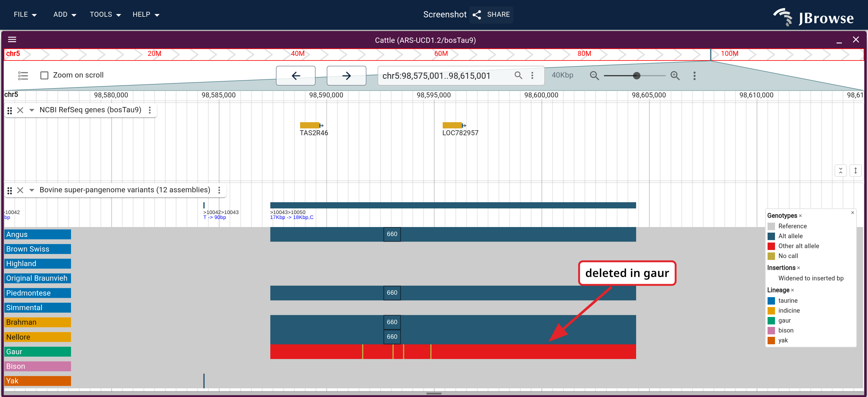
Task: Click the location search input field
Action: point(445,76)
